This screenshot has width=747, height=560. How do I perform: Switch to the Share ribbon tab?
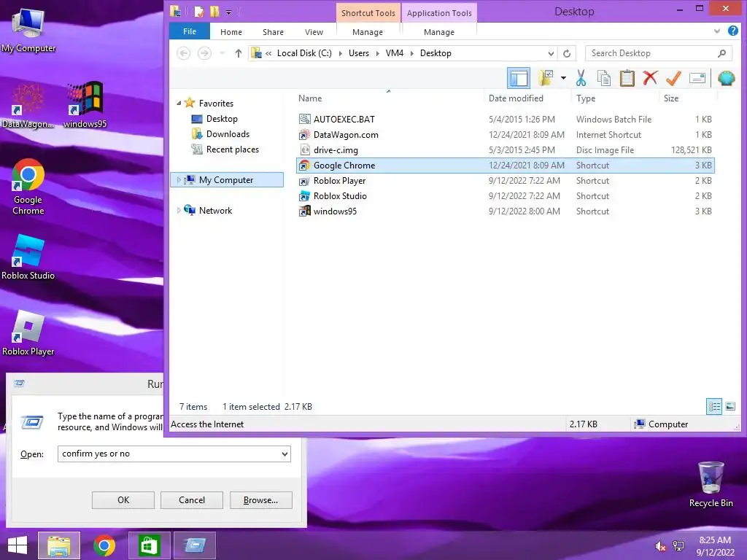[x=273, y=32]
